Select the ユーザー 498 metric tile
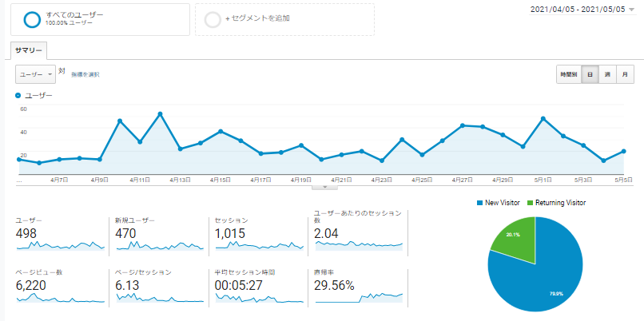The image size is (644, 321). 61,233
